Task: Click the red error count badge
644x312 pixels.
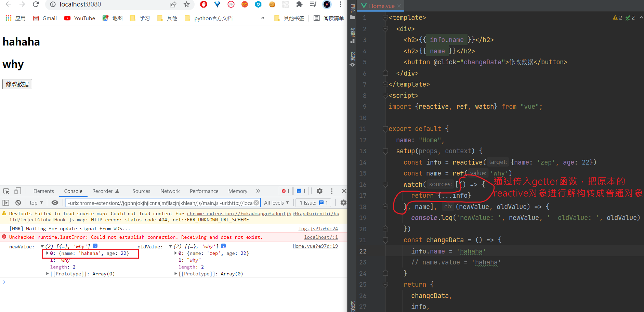Action: (286, 191)
